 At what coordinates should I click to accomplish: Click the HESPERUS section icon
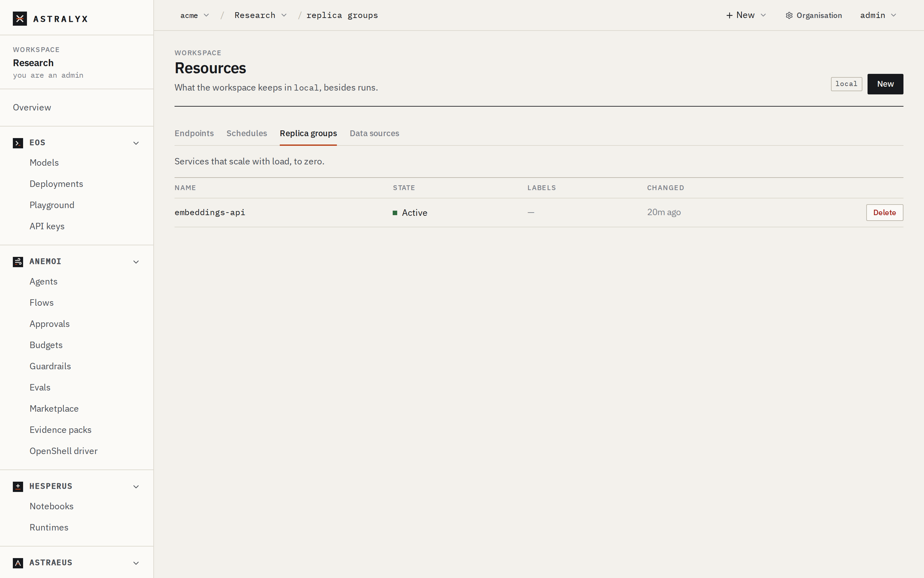point(18,486)
